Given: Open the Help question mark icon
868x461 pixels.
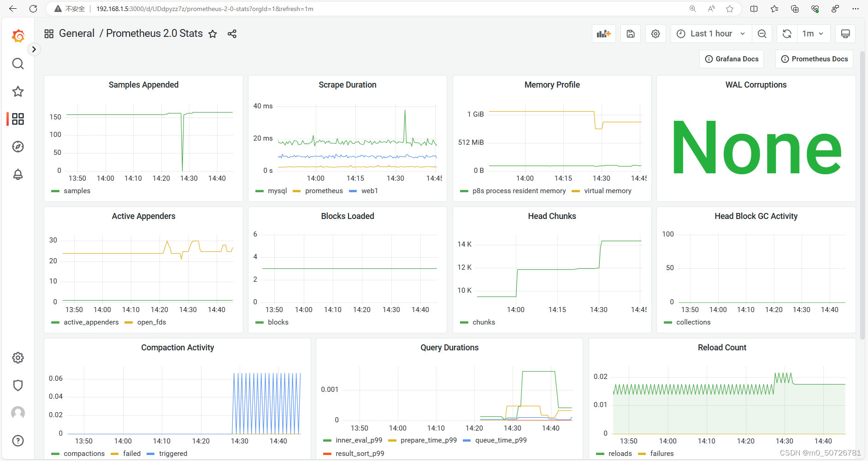Looking at the screenshot, I should tap(18, 441).
